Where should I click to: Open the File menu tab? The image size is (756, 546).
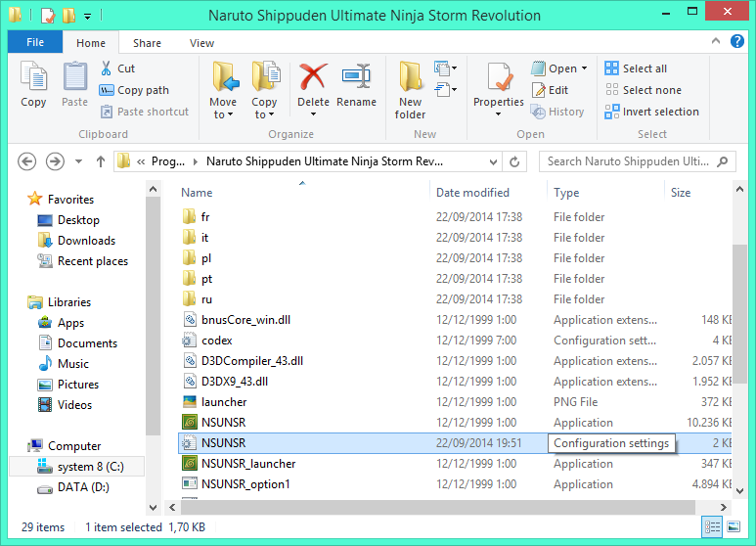click(35, 42)
